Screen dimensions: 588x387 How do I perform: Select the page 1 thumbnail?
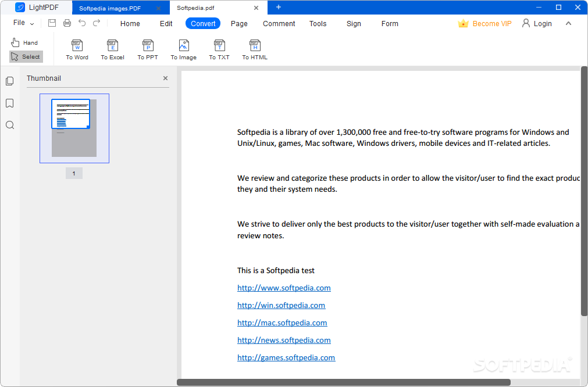(x=74, y=128)
